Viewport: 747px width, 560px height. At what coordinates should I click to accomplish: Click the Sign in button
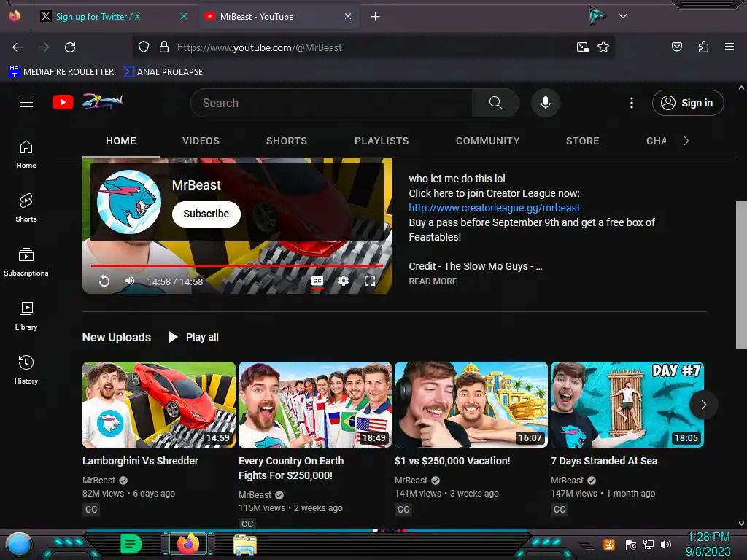pos(687,103)
